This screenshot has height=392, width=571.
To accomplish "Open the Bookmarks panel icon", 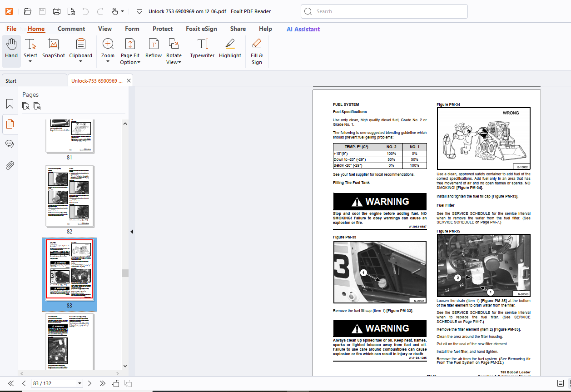I will (10, 104).
